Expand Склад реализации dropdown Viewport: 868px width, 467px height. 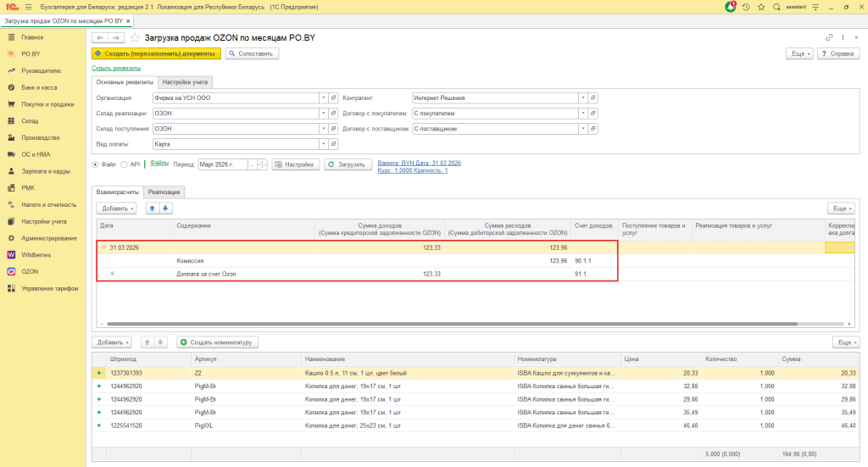[x=323, y=114]
